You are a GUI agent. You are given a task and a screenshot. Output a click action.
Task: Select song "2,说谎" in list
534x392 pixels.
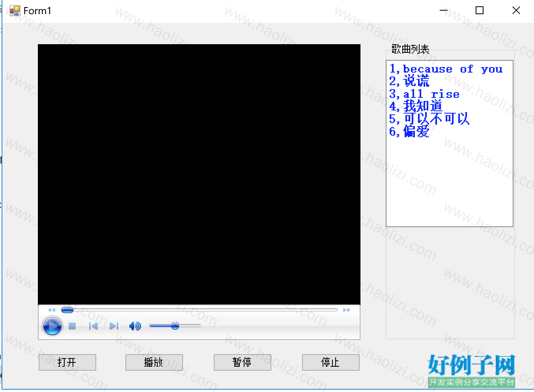click(409, 81)
